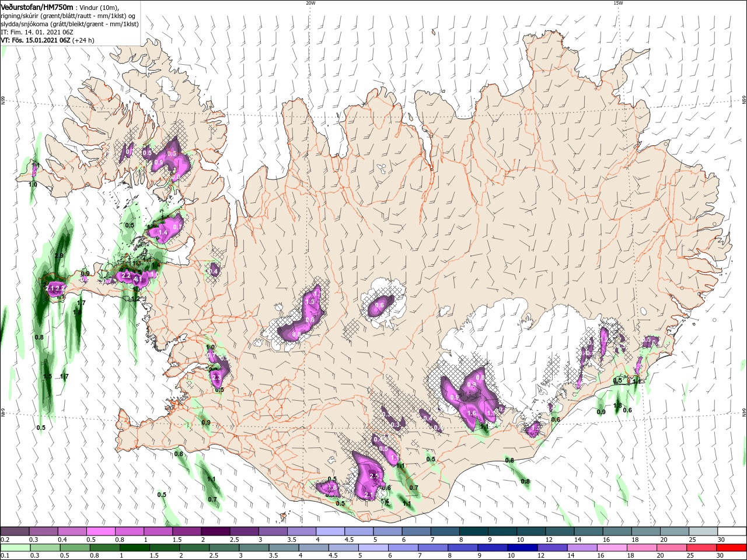Pick the light grey top-row swatch between 25 and 30

(703, 531)
